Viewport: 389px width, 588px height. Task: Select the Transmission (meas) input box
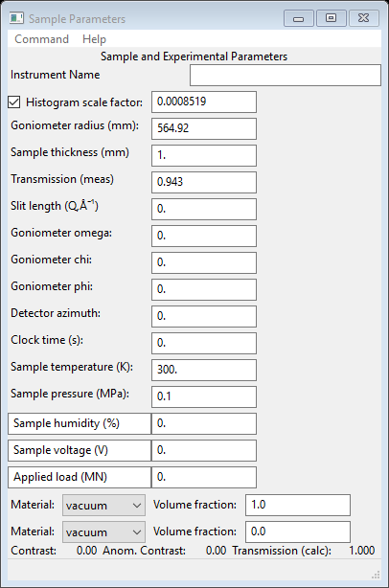coord(204,182)
